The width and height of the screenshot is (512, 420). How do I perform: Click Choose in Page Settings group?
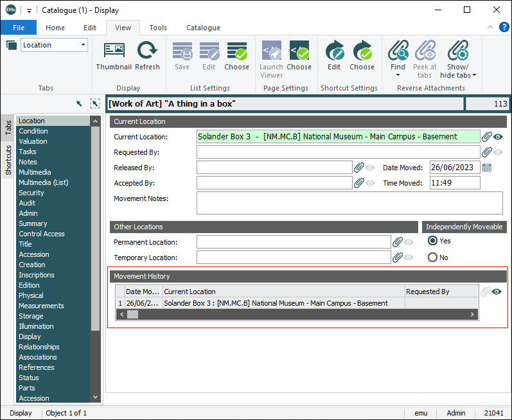[299, 51]
